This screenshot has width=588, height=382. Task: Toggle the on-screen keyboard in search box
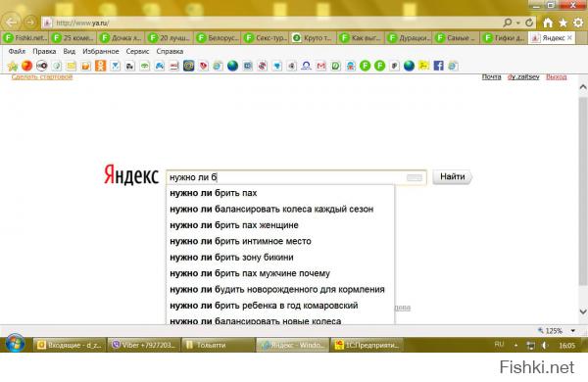point(415,177)
